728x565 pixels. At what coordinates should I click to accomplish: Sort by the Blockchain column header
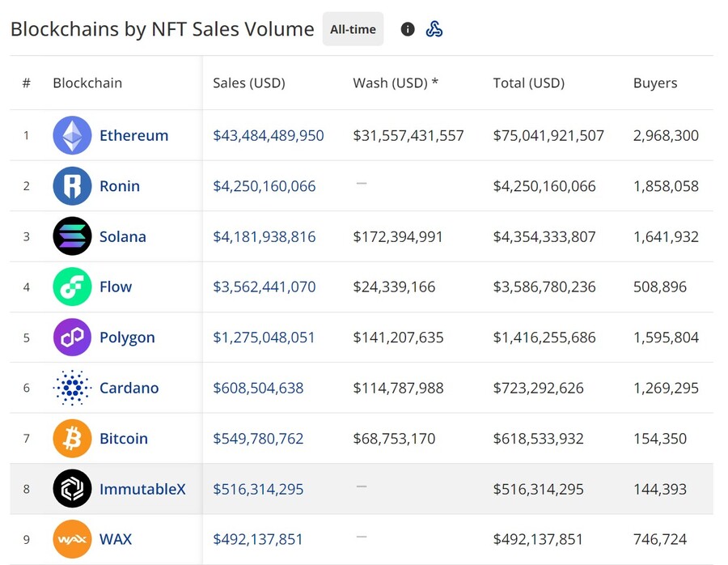coord(87,83)
